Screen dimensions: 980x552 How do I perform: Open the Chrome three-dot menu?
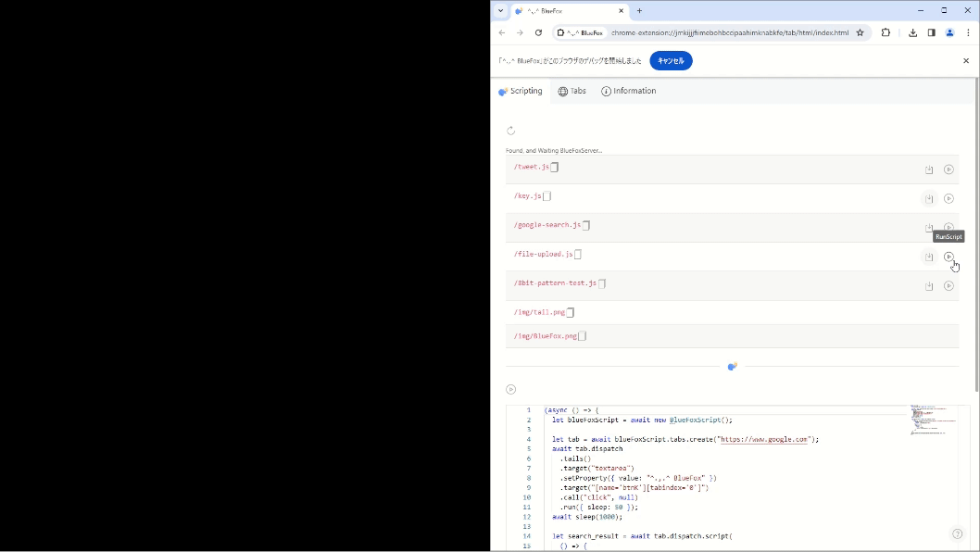(967, 32)
